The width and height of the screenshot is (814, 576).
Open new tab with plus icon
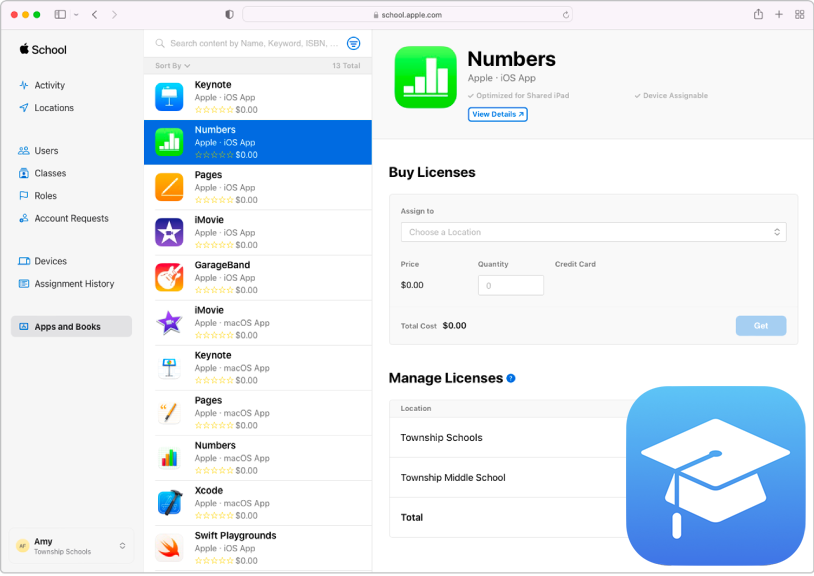point(779,15)
